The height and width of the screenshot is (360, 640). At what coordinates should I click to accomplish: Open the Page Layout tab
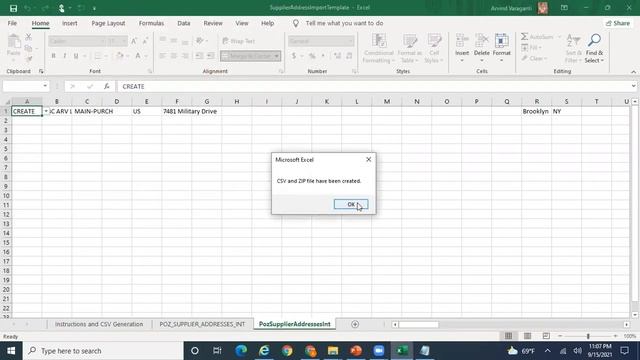click(108, 23)
